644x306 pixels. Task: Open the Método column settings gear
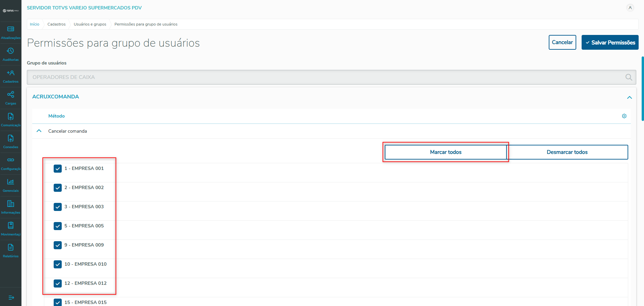pyautogui.click(x=624, y=116)
